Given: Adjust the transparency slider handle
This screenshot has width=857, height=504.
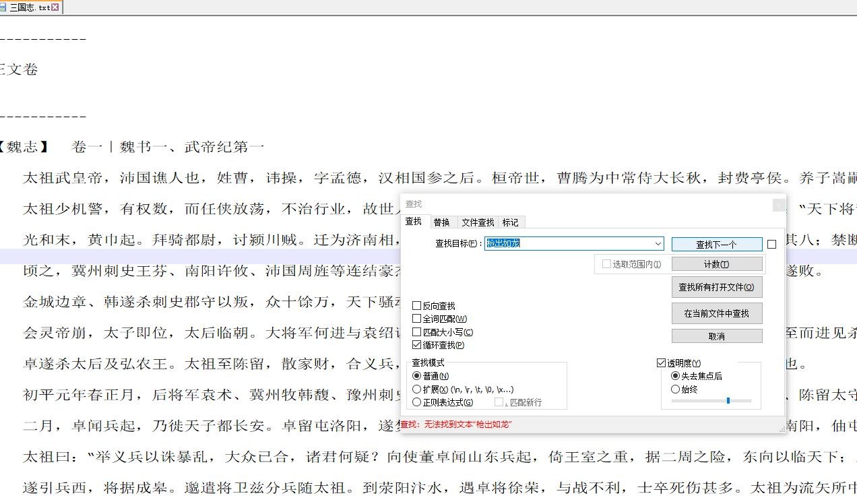Looking at the screenshot, I should tap(728, 401).
